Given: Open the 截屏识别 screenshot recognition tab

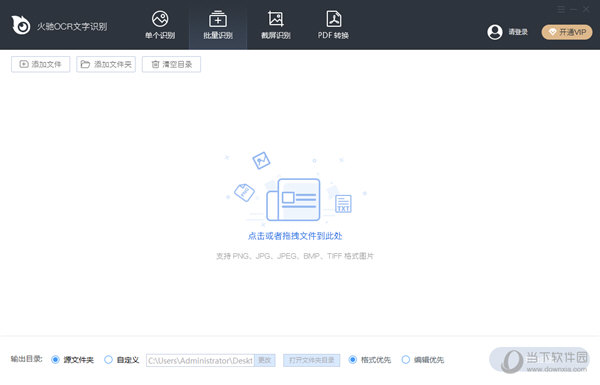Looking at the screenshot, I should tap(276, 25).
